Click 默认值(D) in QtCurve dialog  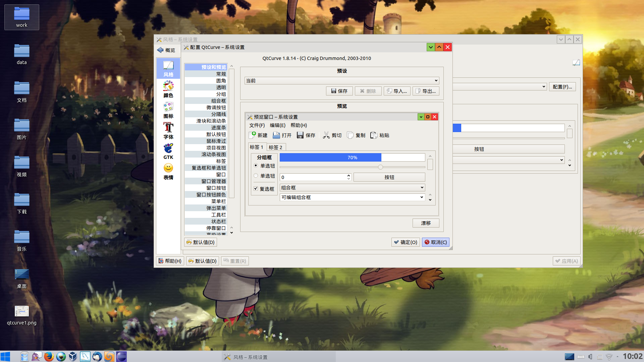tap(201, 242)
